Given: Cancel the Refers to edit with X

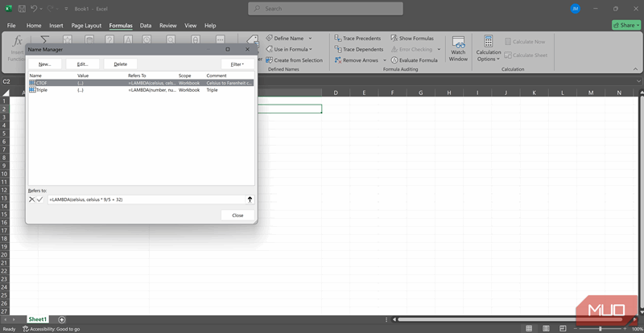Looking at the screenshot, I should 32,199.
